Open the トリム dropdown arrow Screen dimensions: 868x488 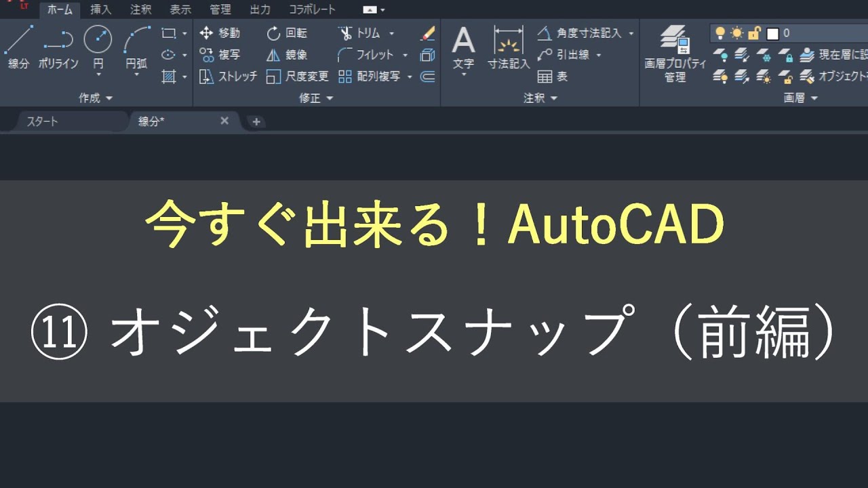click(391, 33)
